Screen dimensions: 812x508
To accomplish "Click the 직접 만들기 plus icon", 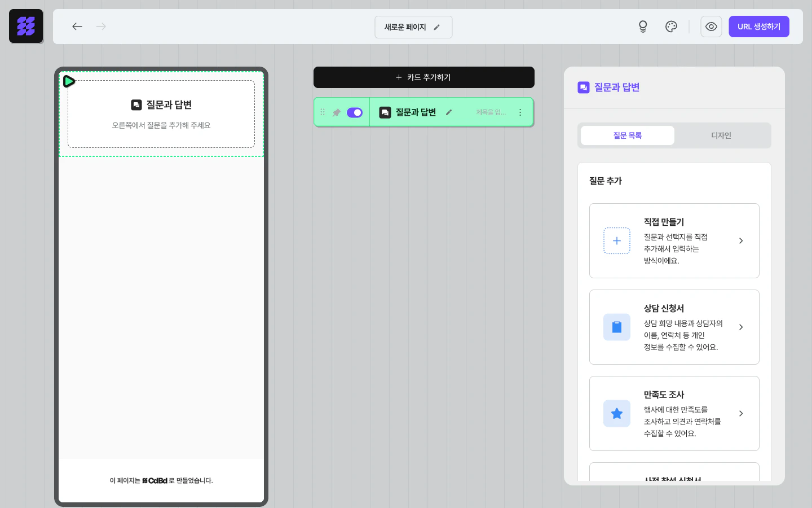I will (x=617, y=241).
